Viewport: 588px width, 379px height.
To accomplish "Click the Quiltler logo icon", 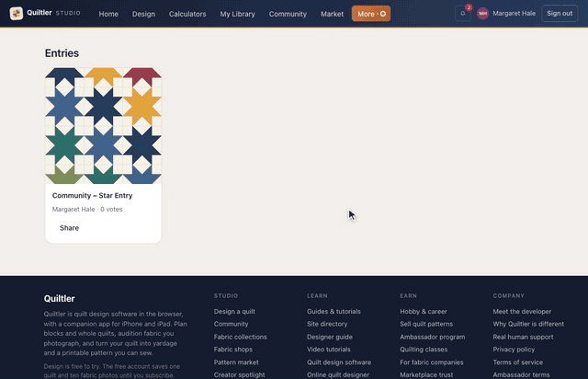I will pos(17,14).
